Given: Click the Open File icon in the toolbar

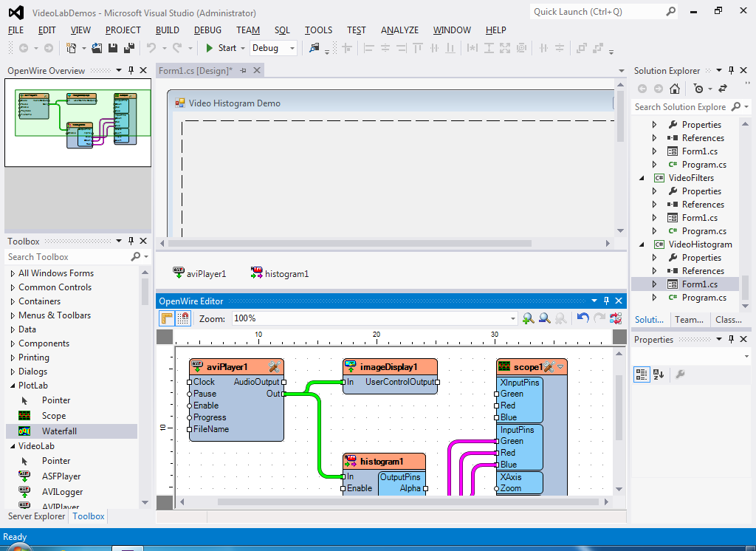Looking at the screenshot, I should [97, 48].
